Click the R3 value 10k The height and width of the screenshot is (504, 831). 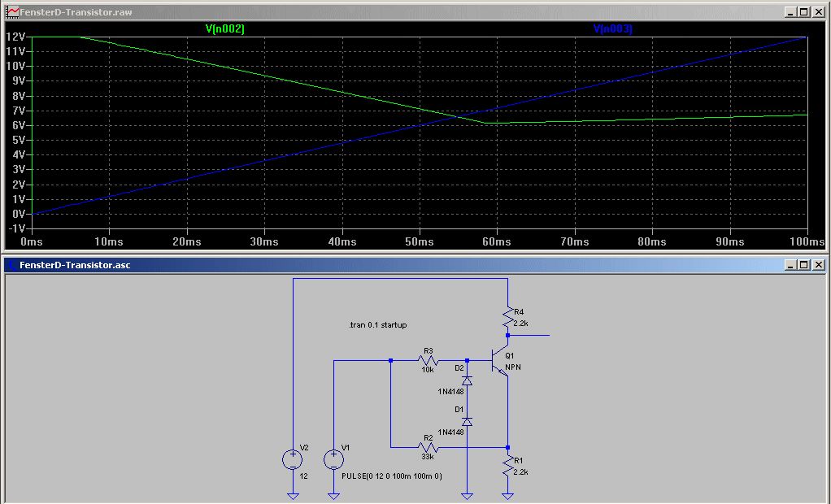[428, 370]
